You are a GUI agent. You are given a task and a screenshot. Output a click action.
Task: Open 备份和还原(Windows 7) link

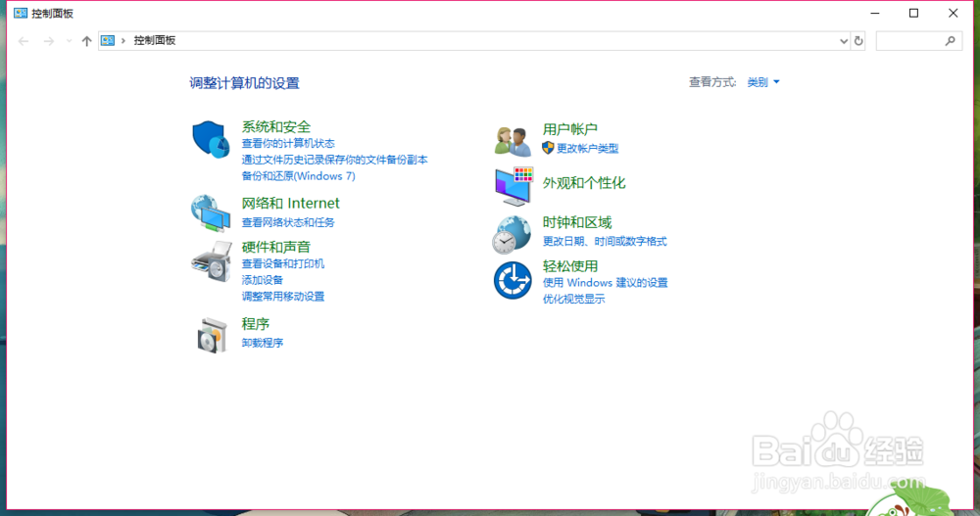tap(299, 176)
